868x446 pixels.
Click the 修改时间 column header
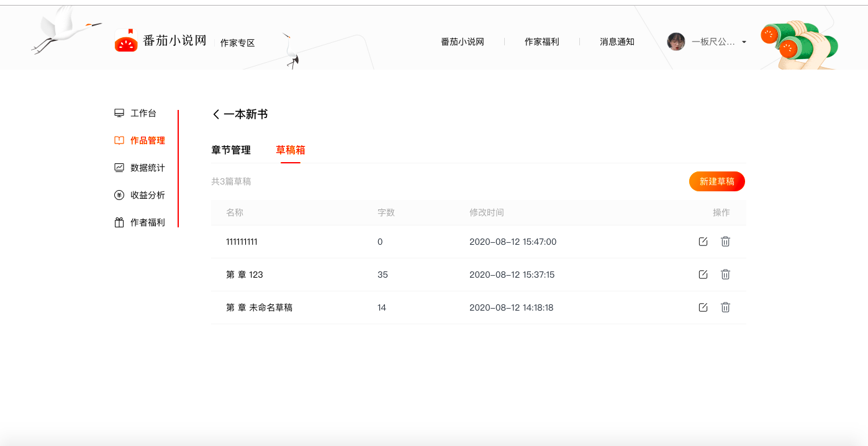pyautogui.click(x=487, y=212)
